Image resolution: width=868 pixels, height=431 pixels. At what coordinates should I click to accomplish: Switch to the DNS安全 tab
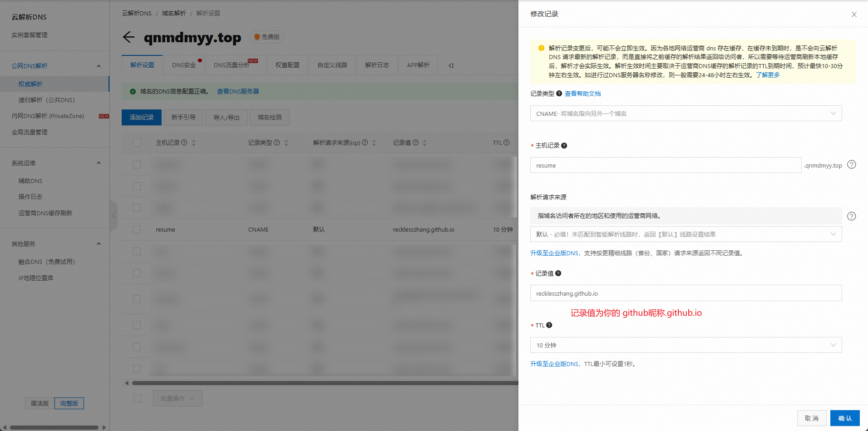184,65
